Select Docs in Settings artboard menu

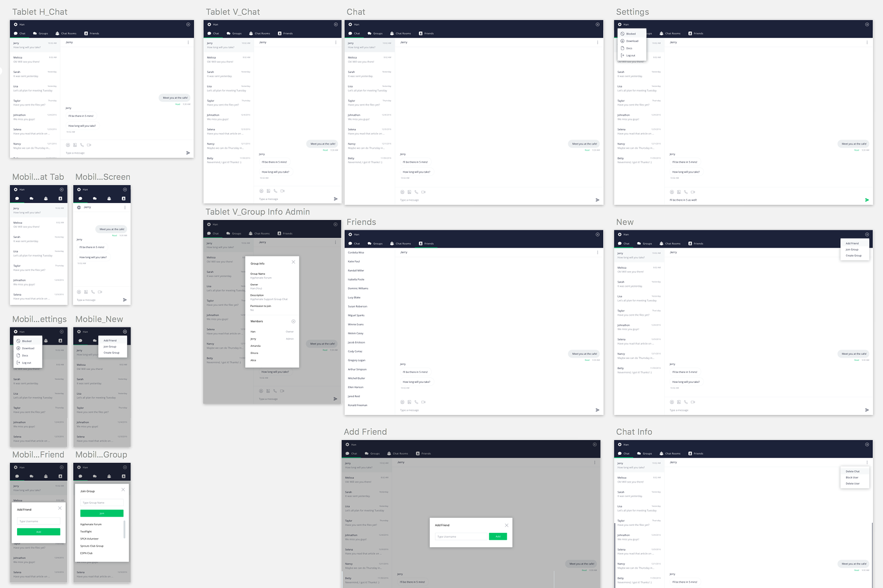(x=631, y=48)
